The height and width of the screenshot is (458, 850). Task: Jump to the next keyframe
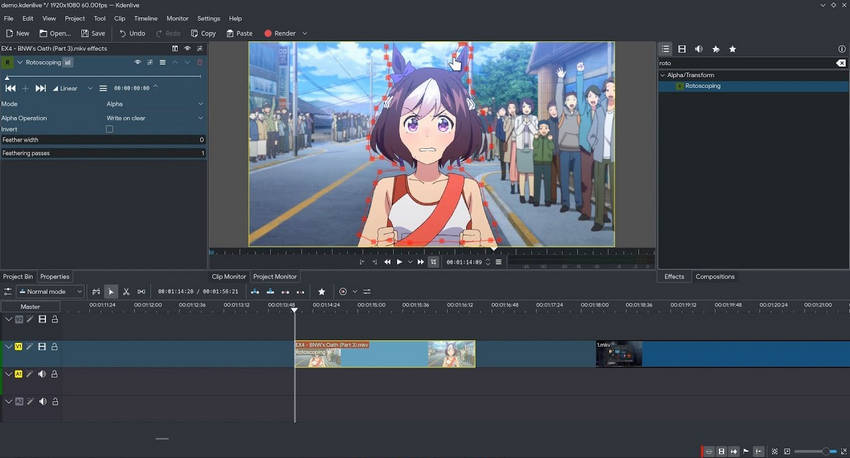(x=41, y=88)
